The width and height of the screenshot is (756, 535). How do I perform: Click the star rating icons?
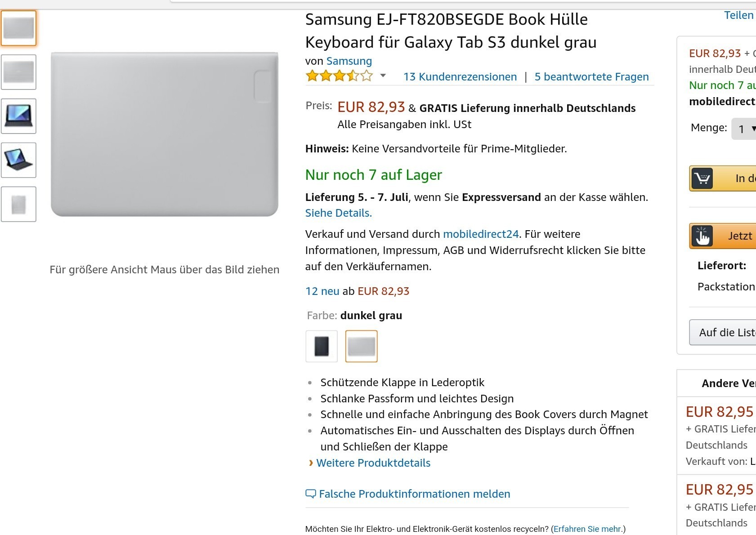[x=339, y=76]
